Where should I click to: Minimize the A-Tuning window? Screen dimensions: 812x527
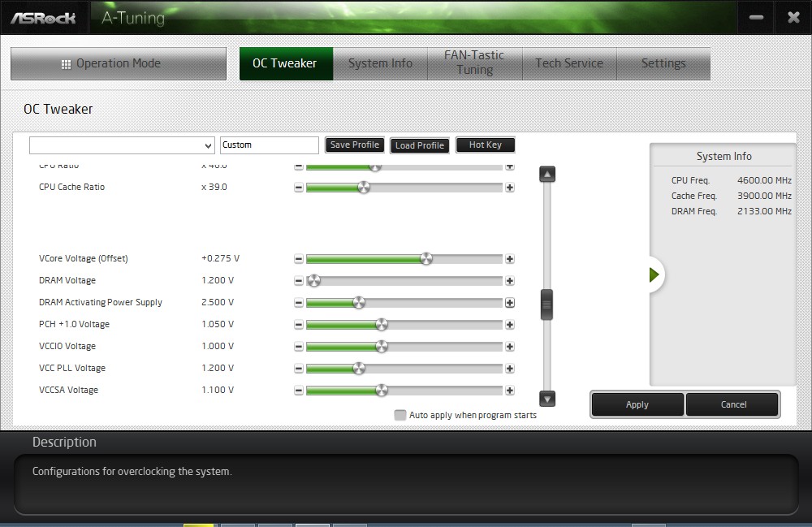[x=756, y=18]
